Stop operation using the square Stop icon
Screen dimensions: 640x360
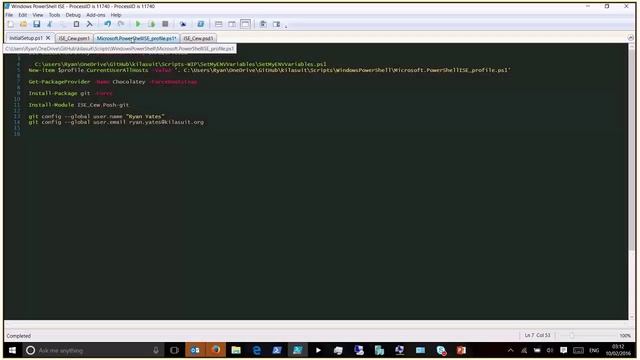coord(165,24)
